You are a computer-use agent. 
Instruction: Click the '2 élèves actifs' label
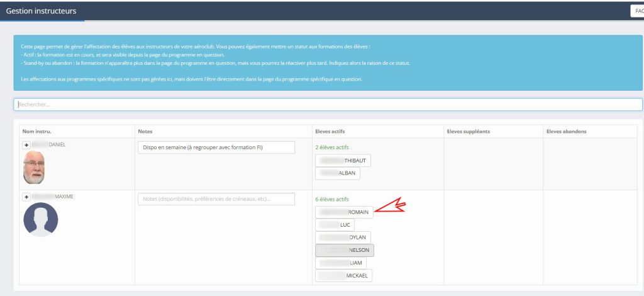tap(332, 147)
